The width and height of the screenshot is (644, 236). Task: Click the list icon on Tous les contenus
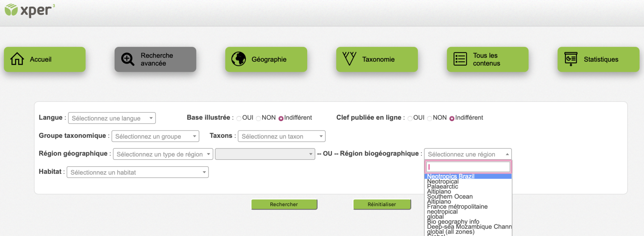(x=460, y=59)
